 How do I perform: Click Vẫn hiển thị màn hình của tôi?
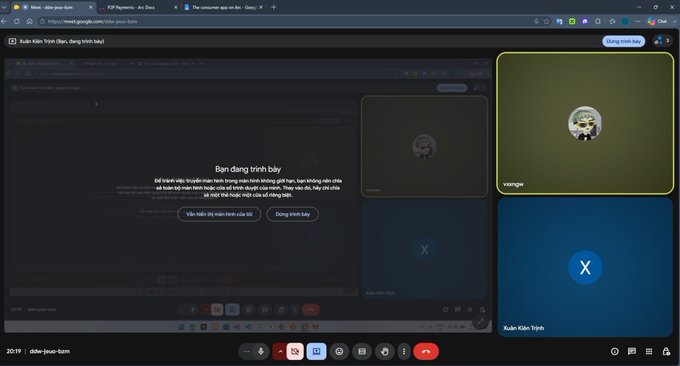pyautogui.click(x=219, y=214)
